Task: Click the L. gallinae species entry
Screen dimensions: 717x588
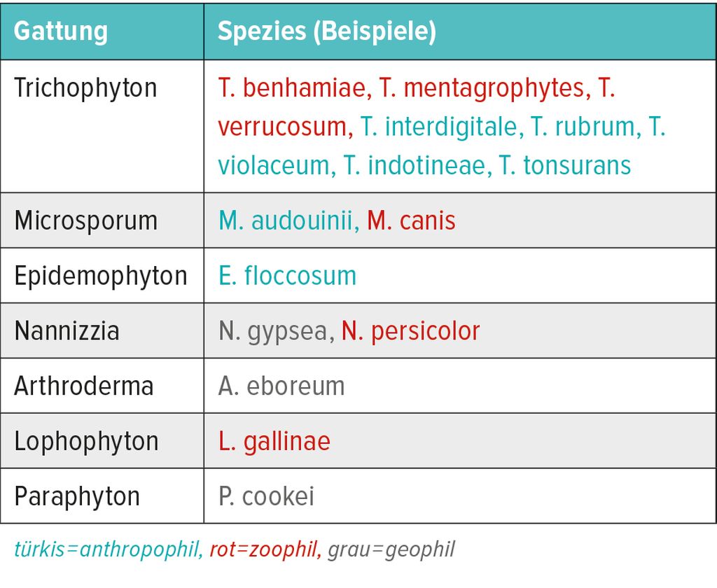Action: [x=274, y=441]
